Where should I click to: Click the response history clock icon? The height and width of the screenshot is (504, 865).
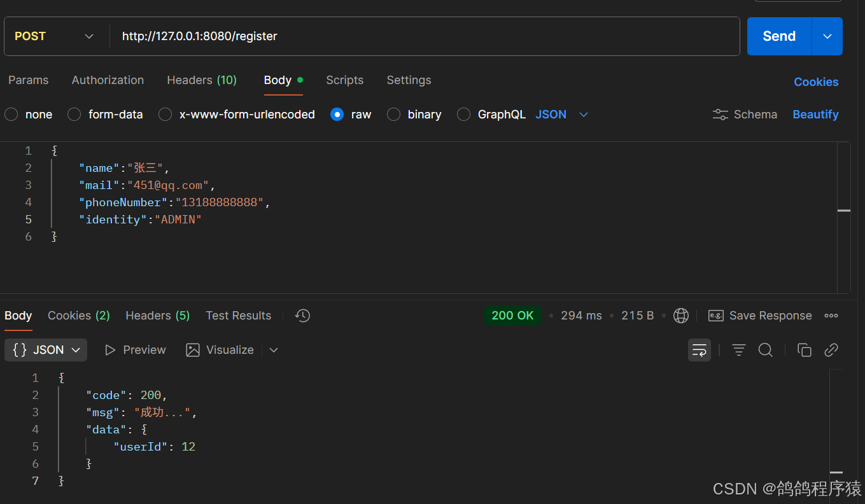click(303, 316)
